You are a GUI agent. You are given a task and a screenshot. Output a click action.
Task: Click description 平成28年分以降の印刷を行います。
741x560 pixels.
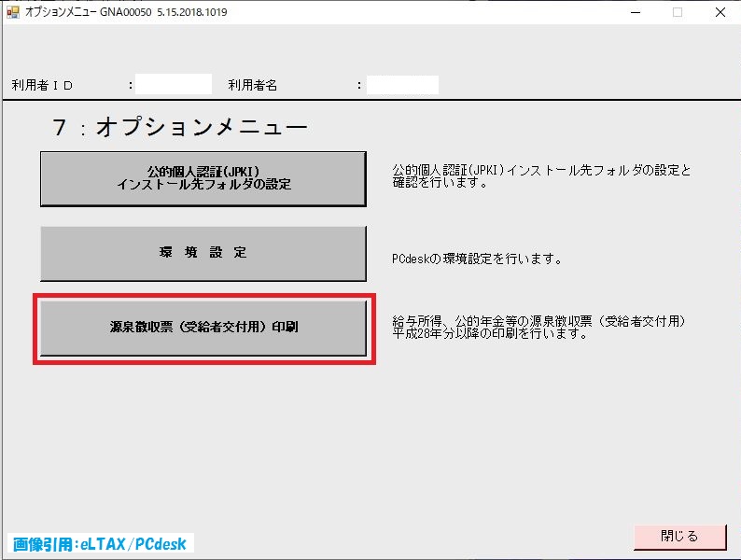coord(491,333)
